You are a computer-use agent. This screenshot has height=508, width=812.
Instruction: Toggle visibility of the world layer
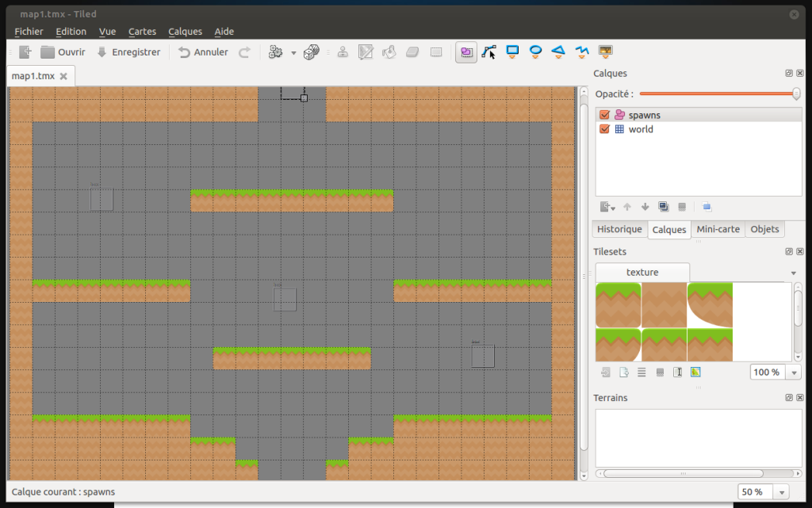pyautogui.click(x=604, y=129)
